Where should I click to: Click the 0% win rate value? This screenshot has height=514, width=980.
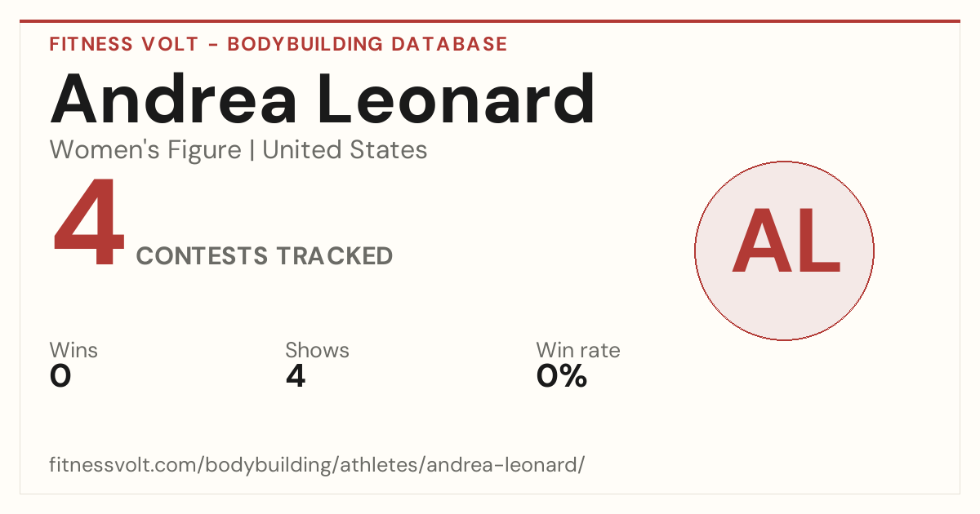coord(562,376)
